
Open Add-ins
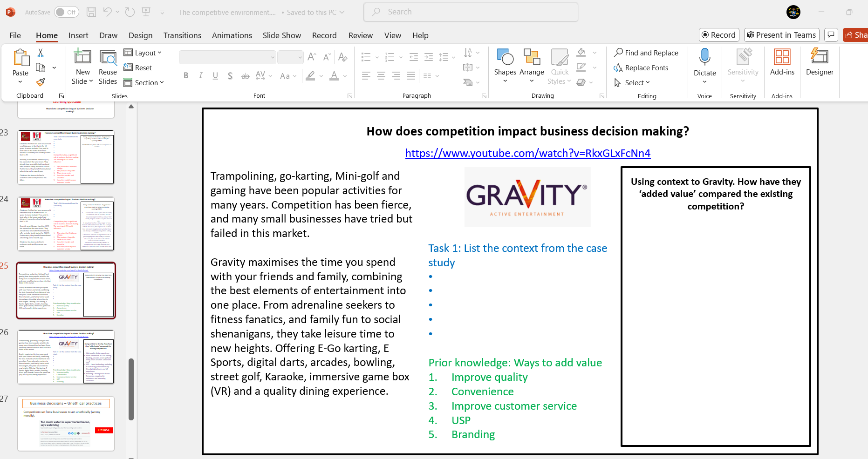pyautogui.click(x=782, y=62)
